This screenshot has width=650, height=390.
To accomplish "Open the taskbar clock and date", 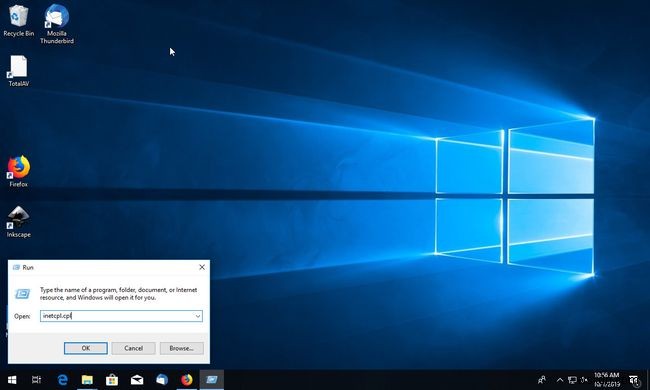I will pos(607,380).
